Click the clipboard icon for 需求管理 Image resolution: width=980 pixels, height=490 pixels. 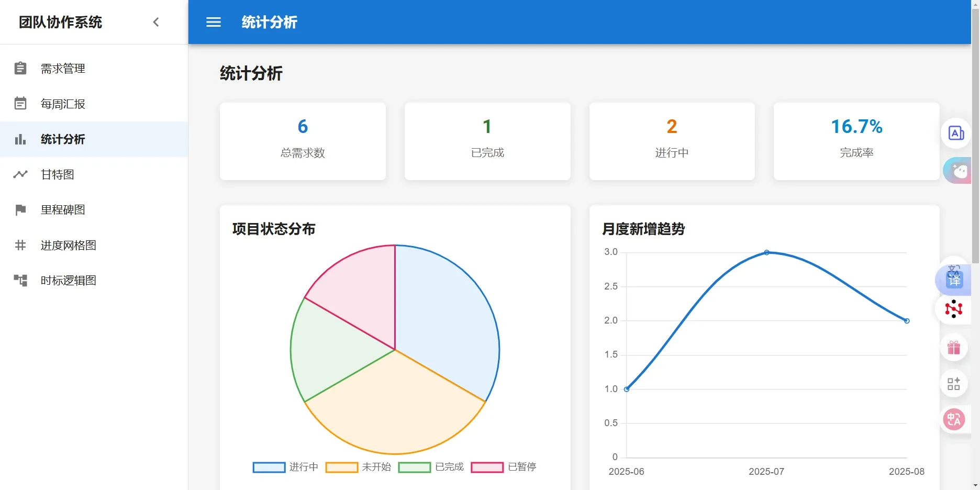click(20, 69)
